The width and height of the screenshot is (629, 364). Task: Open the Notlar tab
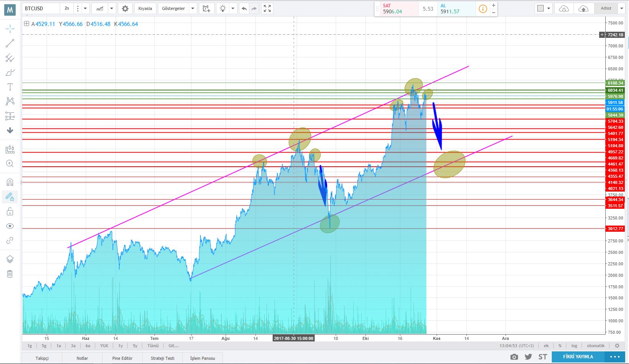pos(82,358)
